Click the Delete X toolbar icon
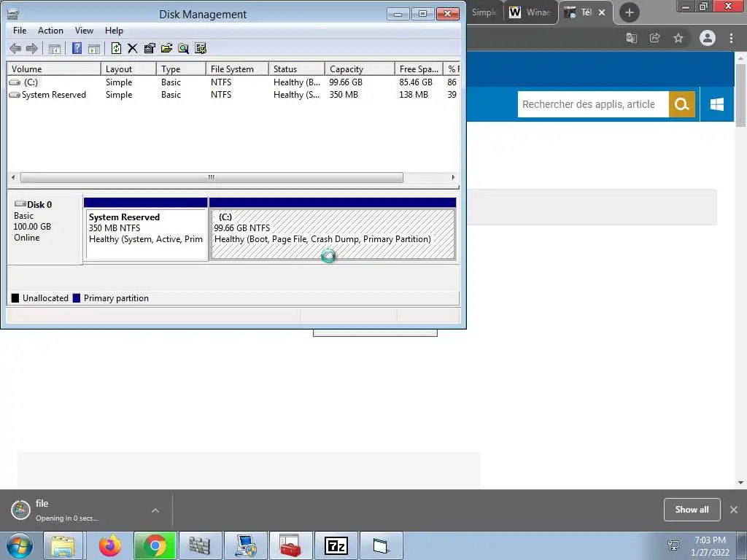This screenshot has width=747, height=560. click(133, 48)
